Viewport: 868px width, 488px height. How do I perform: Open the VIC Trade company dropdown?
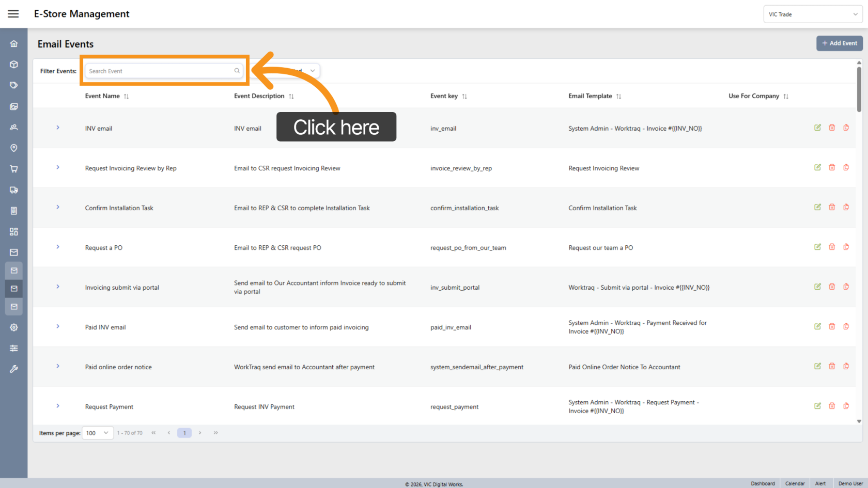813,14
